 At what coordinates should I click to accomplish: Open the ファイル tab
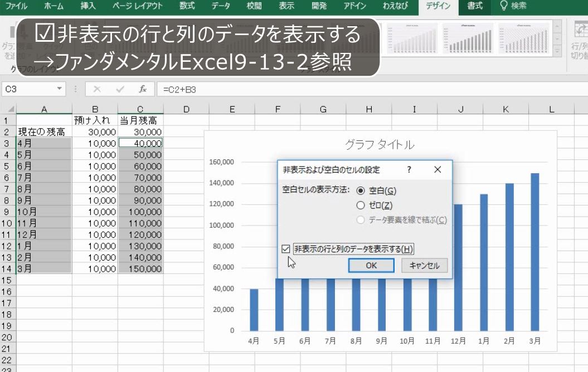17,6
